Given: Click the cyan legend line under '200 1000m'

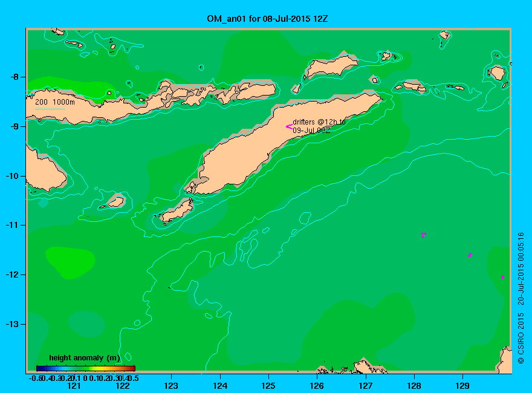Looking at the screenshot, I should coord(50,109).
